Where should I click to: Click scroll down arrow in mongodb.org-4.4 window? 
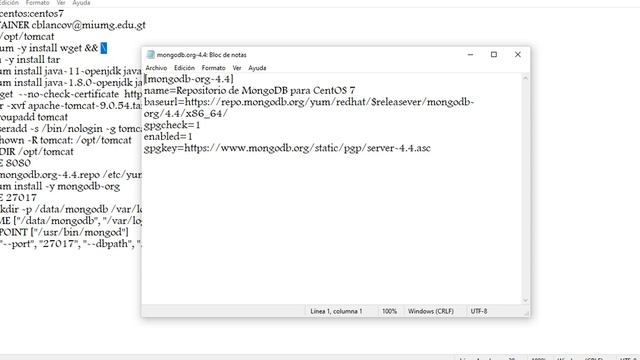click(525, 300)
